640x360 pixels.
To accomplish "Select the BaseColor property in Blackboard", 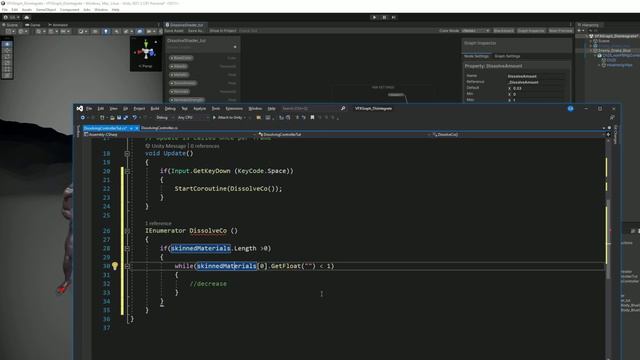I will click(x=181, y=58).
